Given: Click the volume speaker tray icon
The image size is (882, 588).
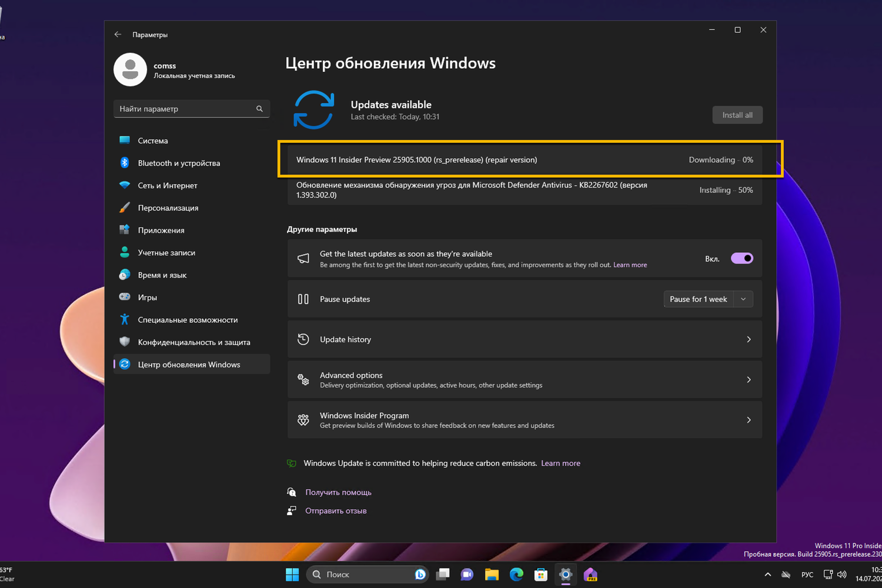Looking at the screenshot, I should tap(842, 574).
